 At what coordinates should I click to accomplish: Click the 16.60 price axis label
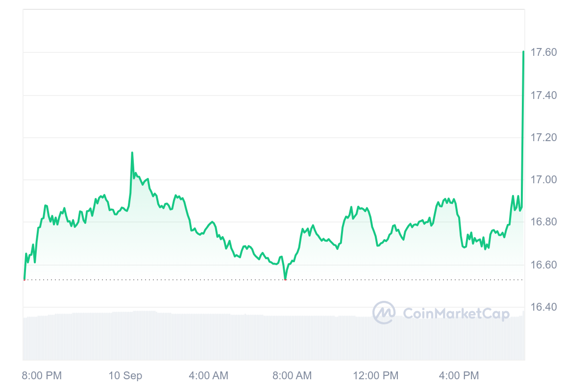coord(544,265)
